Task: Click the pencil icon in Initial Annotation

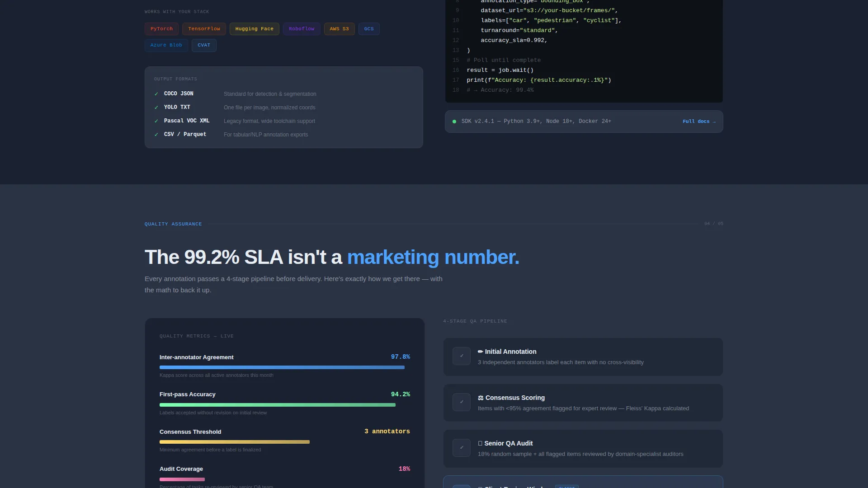Action: [x=481, y=352]
